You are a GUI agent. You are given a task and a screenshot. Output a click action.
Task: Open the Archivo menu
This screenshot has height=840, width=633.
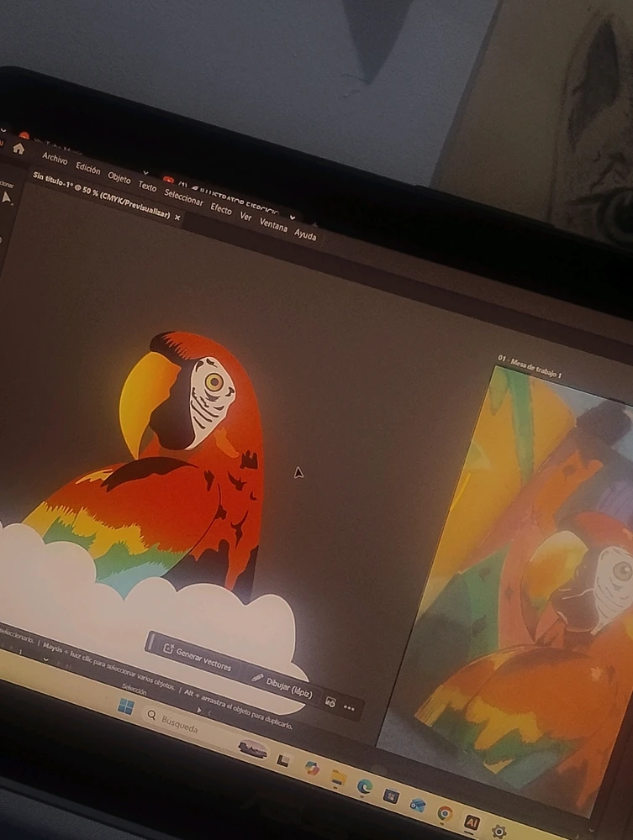[x=55, y=159]
